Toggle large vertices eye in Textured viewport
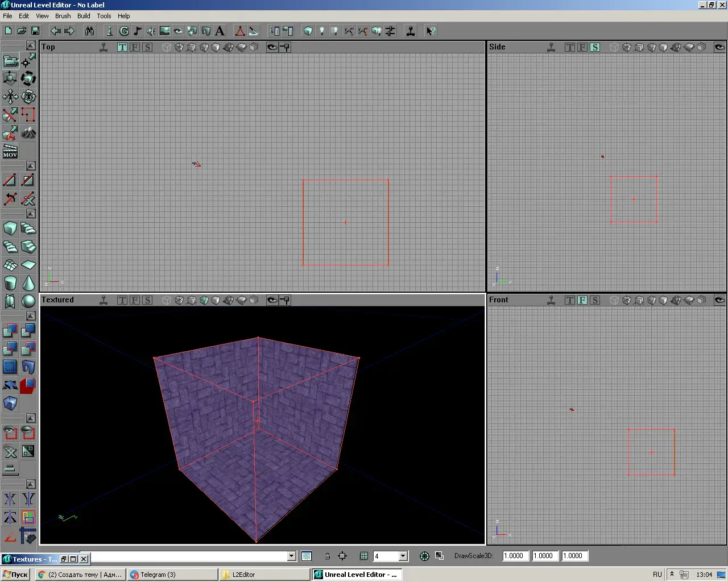 point(272,300)
